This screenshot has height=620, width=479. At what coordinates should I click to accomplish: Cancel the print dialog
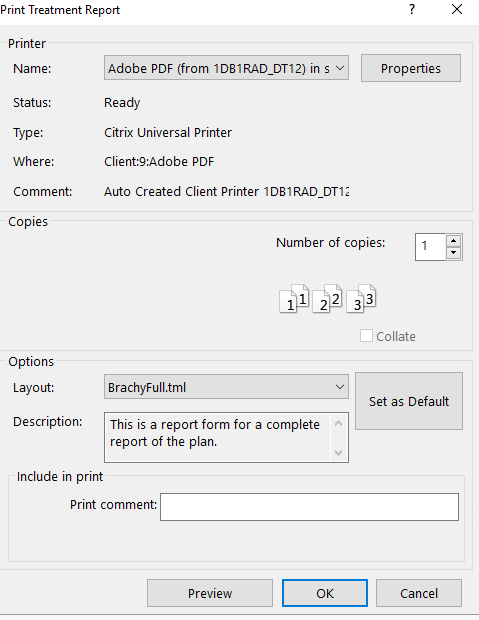point(419,593)
